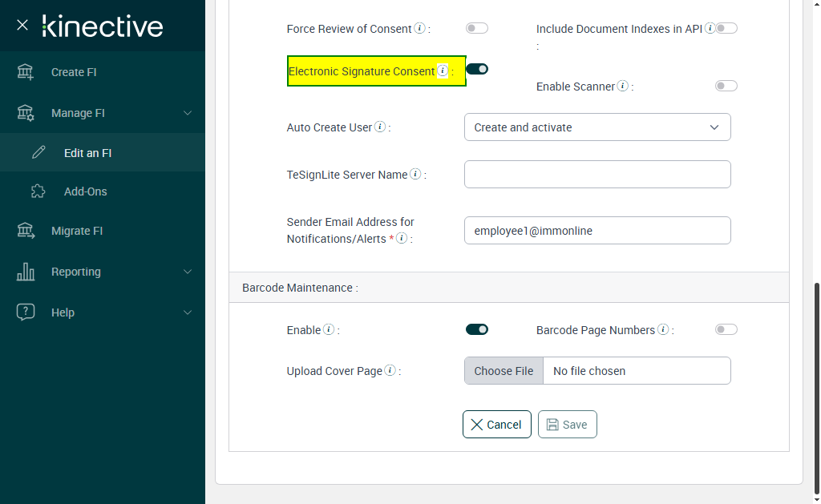Screen dimensions: 821x504
Task: Click the info icon beside Electronic Signature Consent
Action: point(443,71)
